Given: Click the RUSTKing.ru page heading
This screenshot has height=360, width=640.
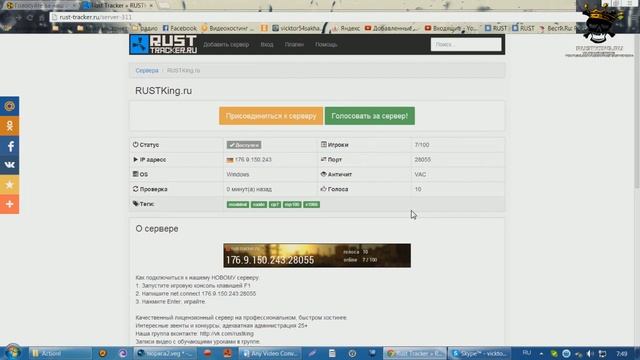Looking at the screenshot, I should tap(164, 91).
